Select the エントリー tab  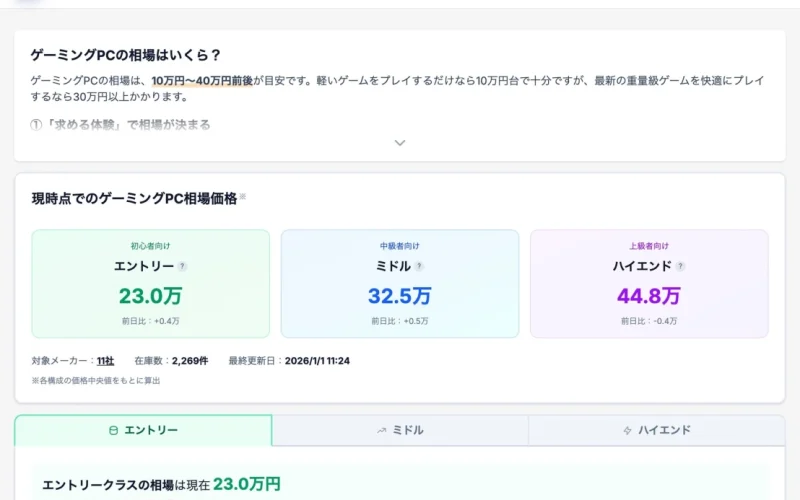tap(143, 430)
